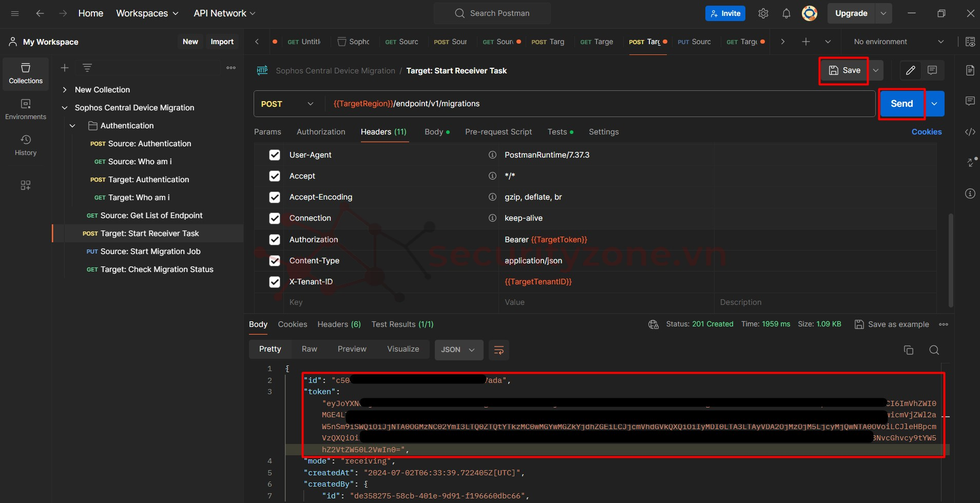Click the Search Postman box
This screenshot has height=503, width=980.
coord(492,13)
